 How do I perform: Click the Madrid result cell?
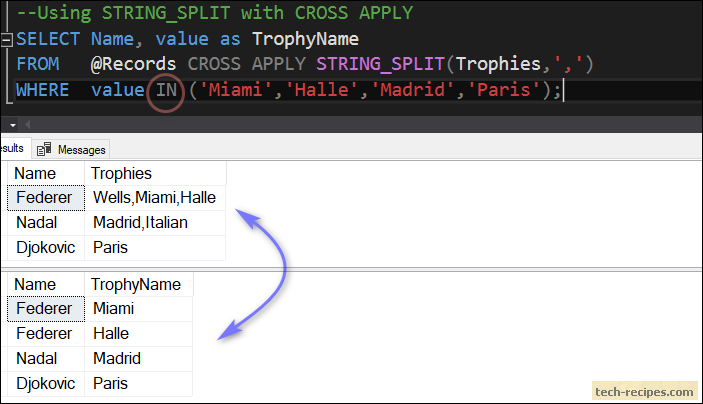[139, 359]
